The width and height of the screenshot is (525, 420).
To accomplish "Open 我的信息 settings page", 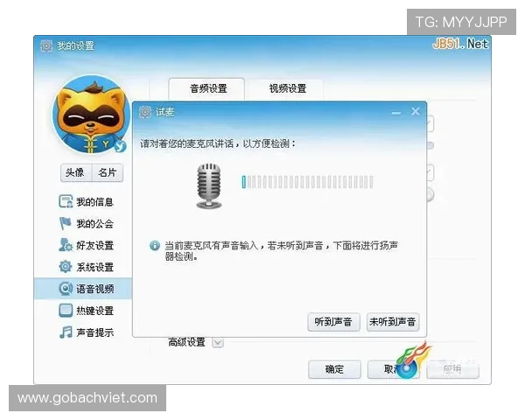I will (86, 202).
